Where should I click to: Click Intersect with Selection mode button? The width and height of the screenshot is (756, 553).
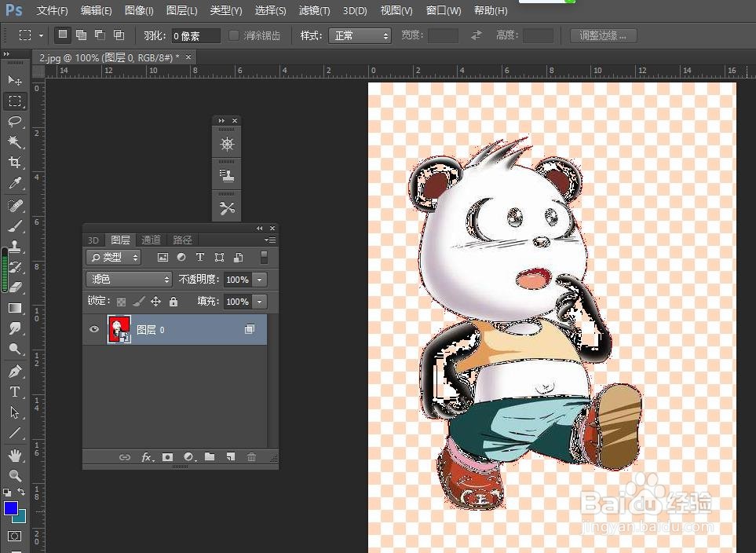point(119,35)
